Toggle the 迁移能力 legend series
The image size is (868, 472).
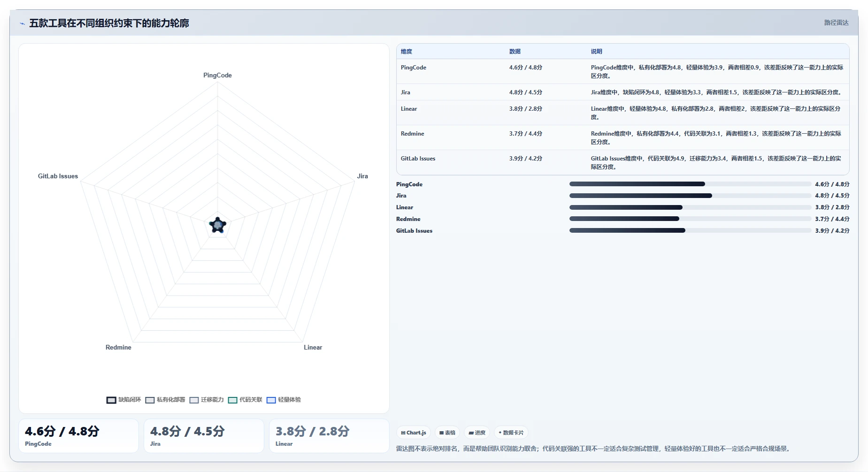pos(207,400)
